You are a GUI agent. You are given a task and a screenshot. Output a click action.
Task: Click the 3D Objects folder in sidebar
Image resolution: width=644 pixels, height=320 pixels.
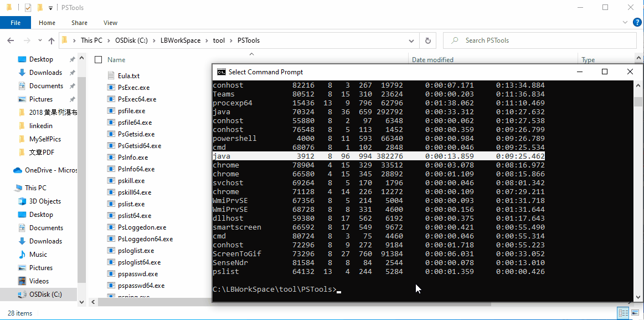click(x=45, y=201)
